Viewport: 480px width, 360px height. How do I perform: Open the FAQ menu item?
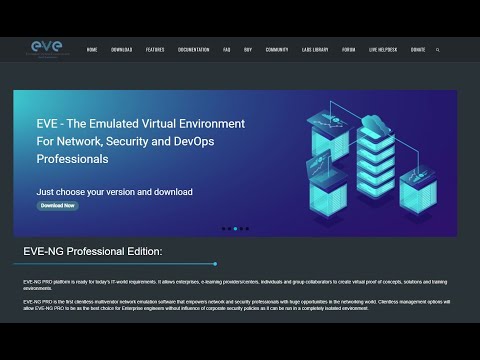pos(227,50)
